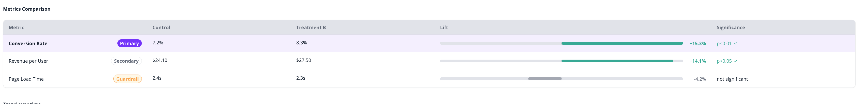Image resolution: width=868 pixels, height=104 pixels.
Task: Click the Primary badge on Conversion Rate
Action: tap(129, 43)
